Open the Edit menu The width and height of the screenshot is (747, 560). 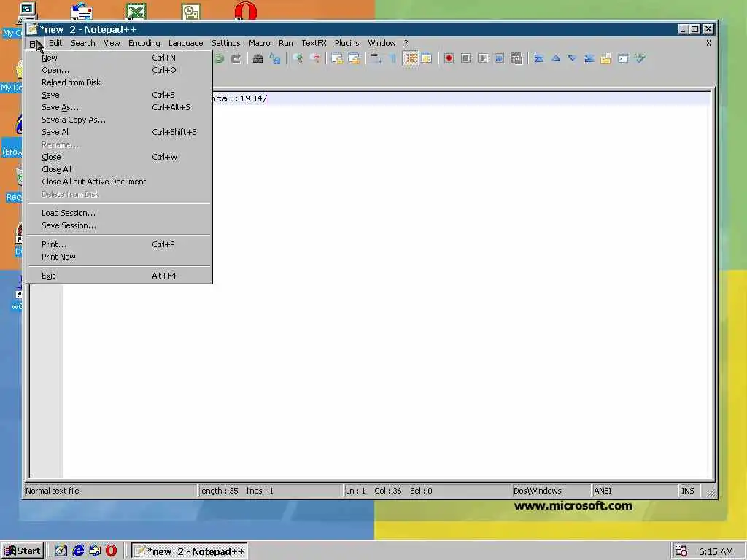click(55, 43)
